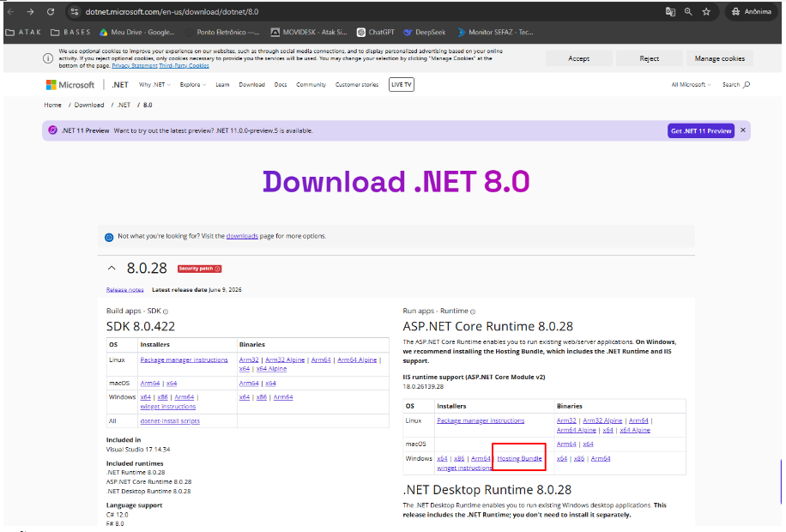Viewport: 786px width, 532px height.
Task: Open Meu Drive - Google bookmark
Action: pos(136,32)
